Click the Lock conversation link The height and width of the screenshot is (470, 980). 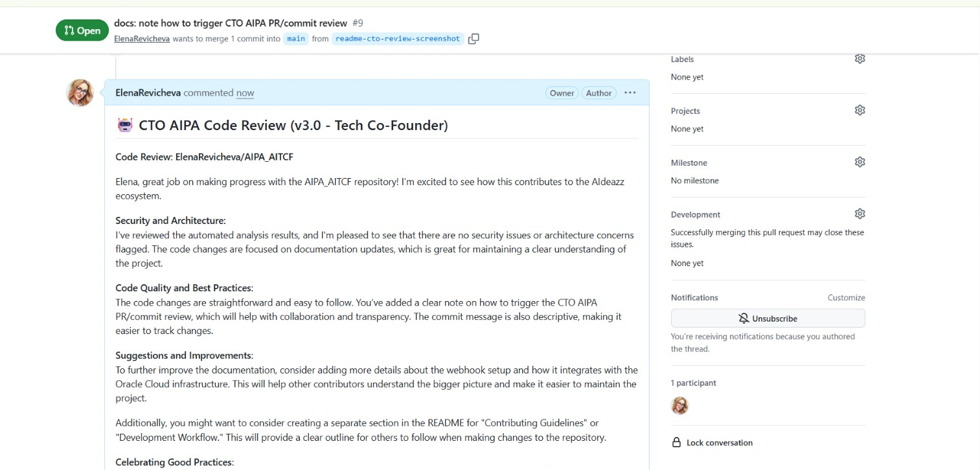click(720, 443)
